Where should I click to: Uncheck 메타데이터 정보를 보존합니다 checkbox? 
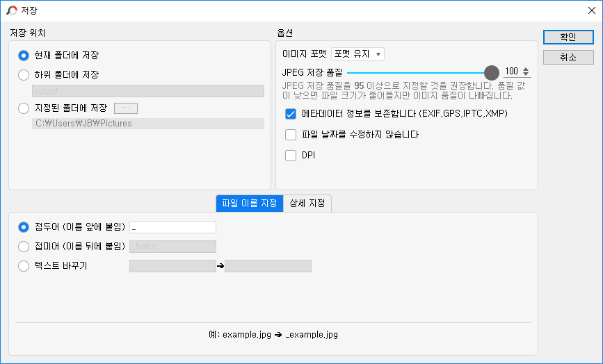[x=291, y=114]
